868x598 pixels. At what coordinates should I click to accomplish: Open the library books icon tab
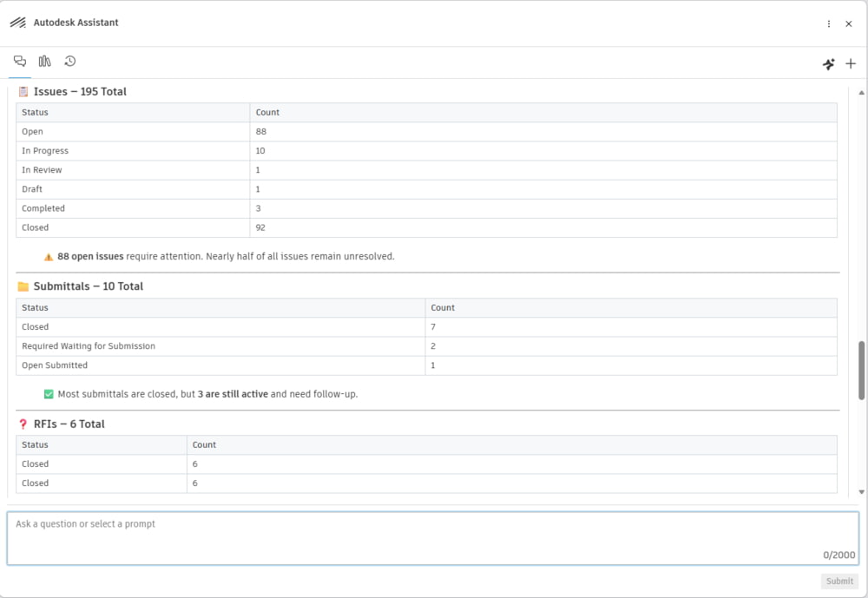click(45, 61)
